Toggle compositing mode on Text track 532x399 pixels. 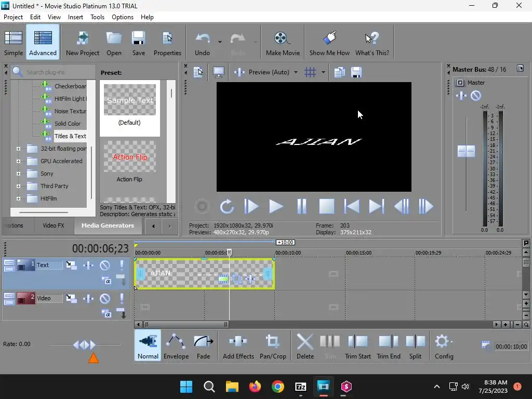point(106,281)
